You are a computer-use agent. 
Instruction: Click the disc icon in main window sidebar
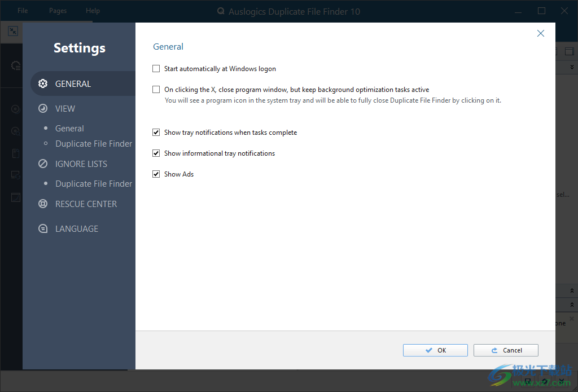coord(15,109)
